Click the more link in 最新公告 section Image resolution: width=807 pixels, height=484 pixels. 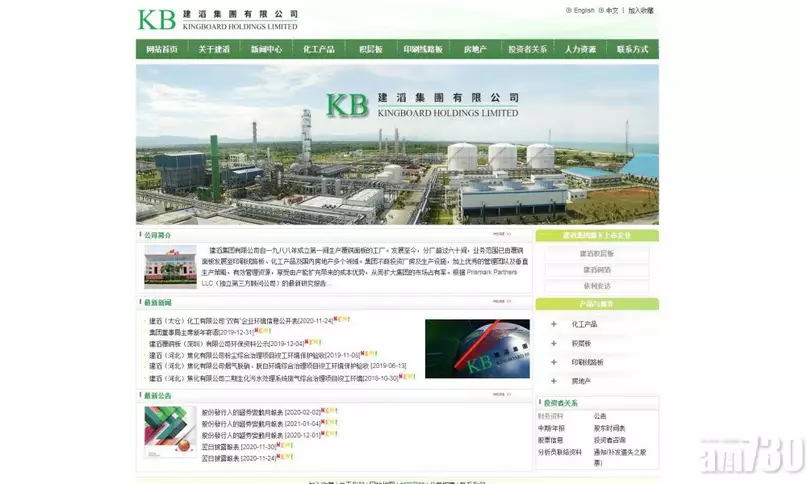click(x=502, y=394)
